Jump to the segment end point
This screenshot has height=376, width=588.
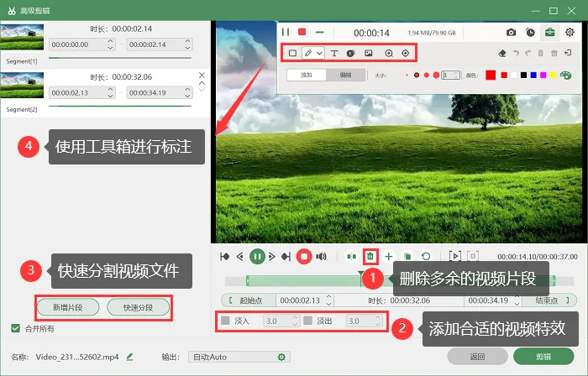pos(286,257)
